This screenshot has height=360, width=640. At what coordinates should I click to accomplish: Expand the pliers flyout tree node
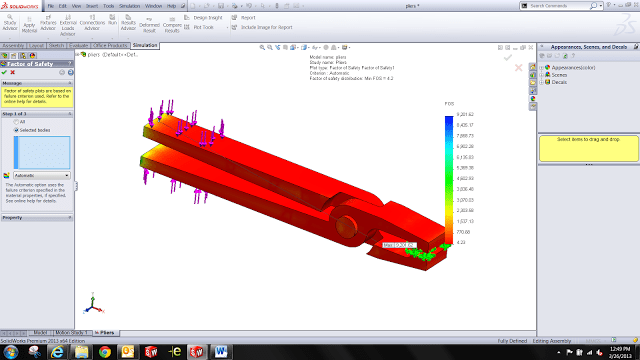pyautogui.click(x=78, y=54)
